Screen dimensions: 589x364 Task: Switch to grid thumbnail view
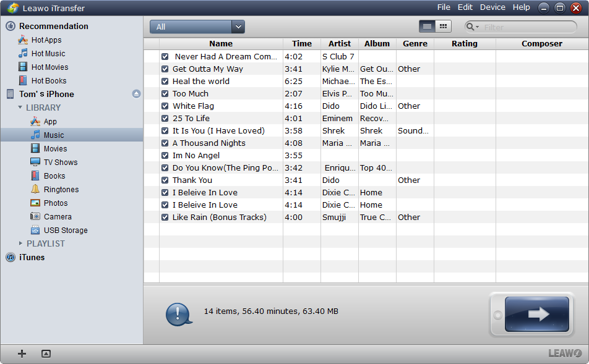click(443, 27)
